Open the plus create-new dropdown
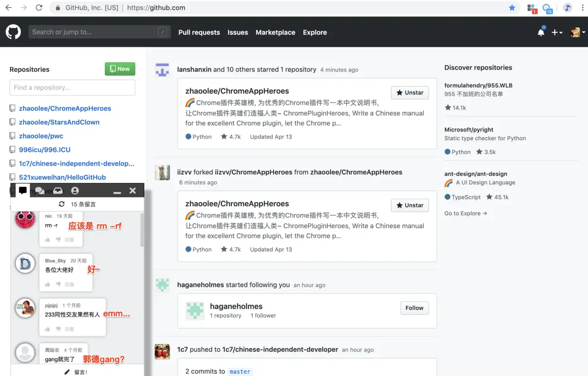The image size is (588, 376). [x=557, y=32]
